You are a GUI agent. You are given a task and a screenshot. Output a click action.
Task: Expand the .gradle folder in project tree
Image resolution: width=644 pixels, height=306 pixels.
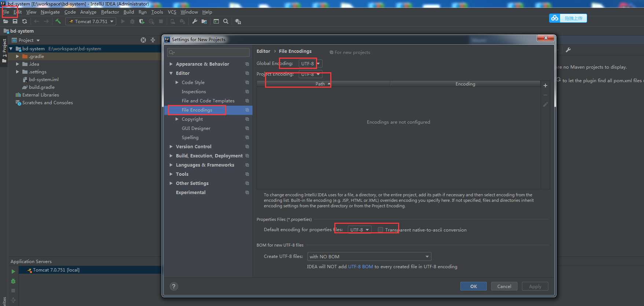click(x=17, y=56)
